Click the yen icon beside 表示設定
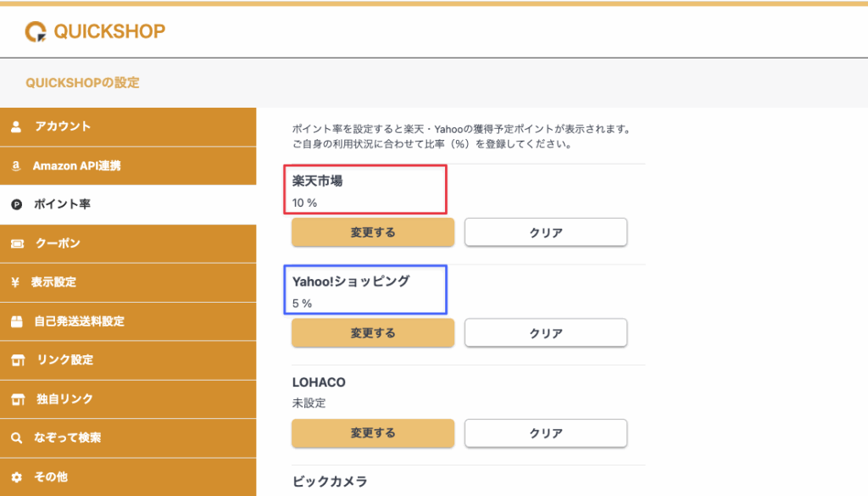The height and width of the screenshot is (496, 868). 16,283
